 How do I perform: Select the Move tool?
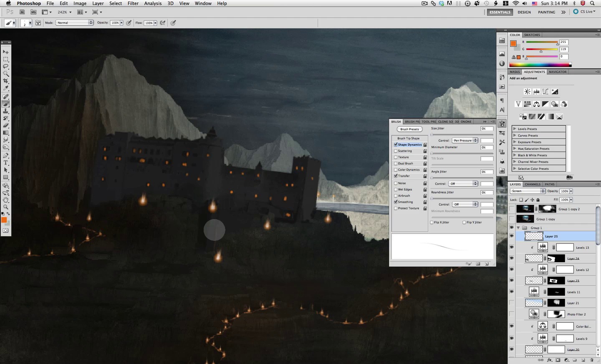[6, 52]
